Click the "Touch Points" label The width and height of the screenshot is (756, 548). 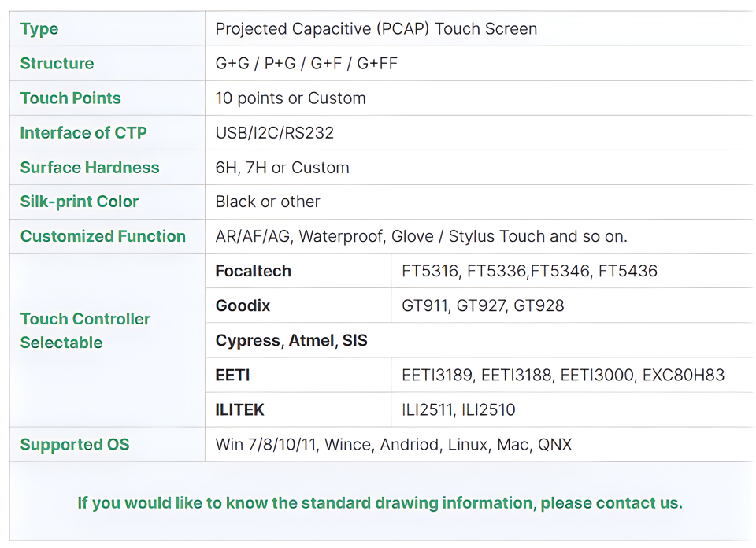coord(71,98)
